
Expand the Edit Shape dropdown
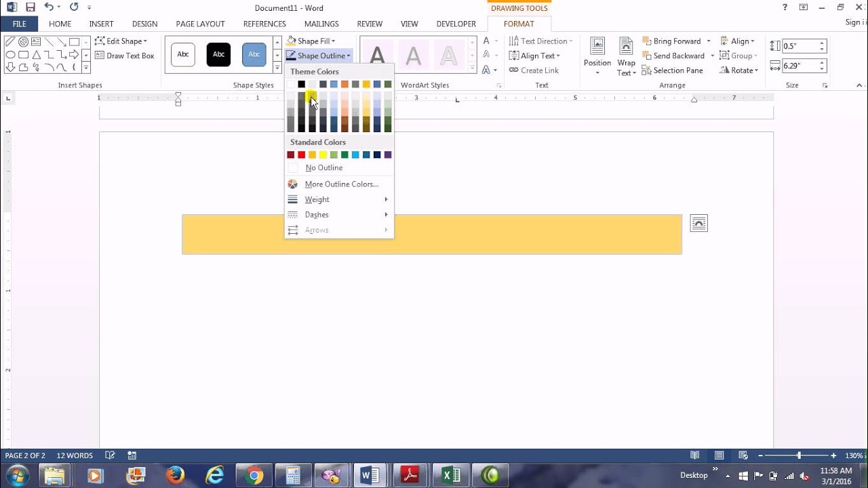tap(121, 41)
